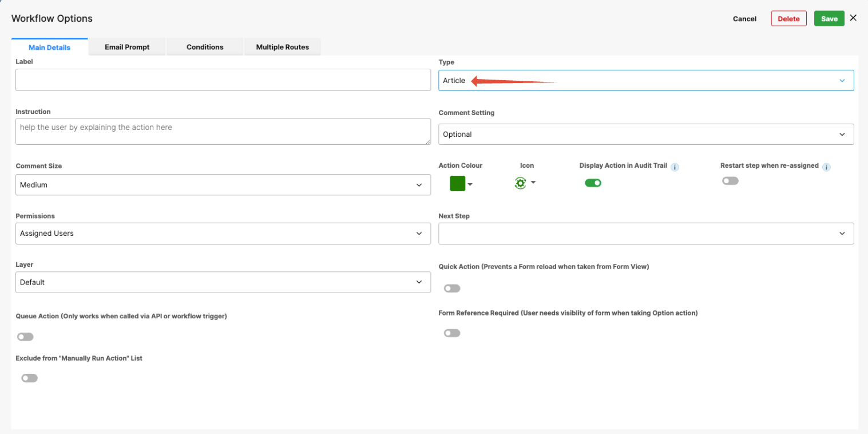Click the red Delete button

788,18
